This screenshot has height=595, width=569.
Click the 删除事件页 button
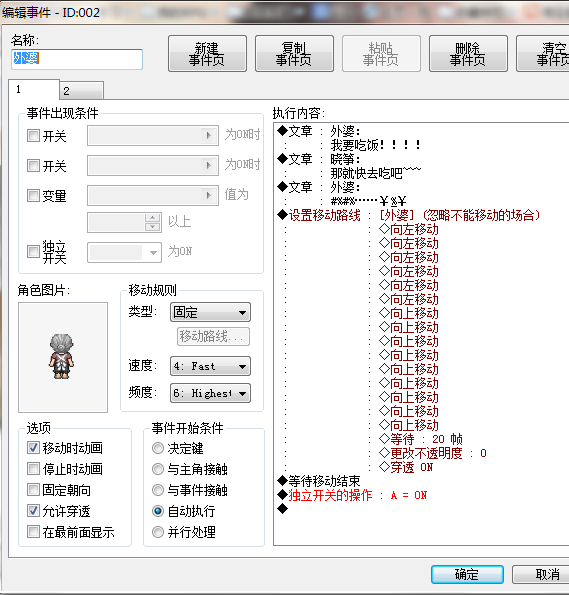[468, 54]
